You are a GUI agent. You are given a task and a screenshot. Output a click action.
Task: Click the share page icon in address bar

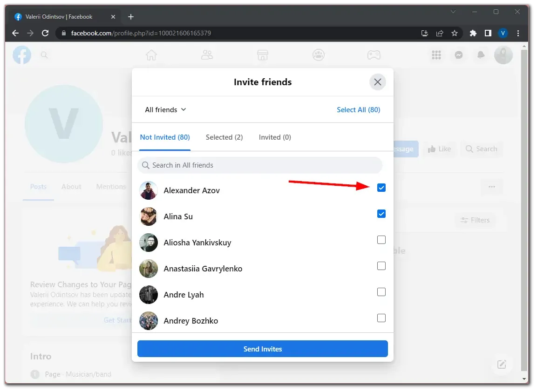(x=439, y=33)
